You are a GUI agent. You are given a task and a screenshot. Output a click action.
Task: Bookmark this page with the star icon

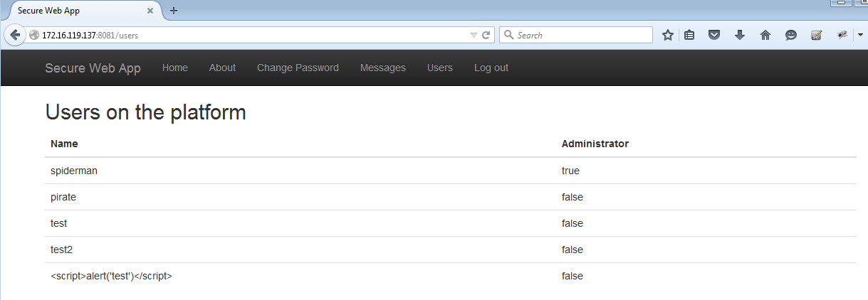tap(667, 35)
